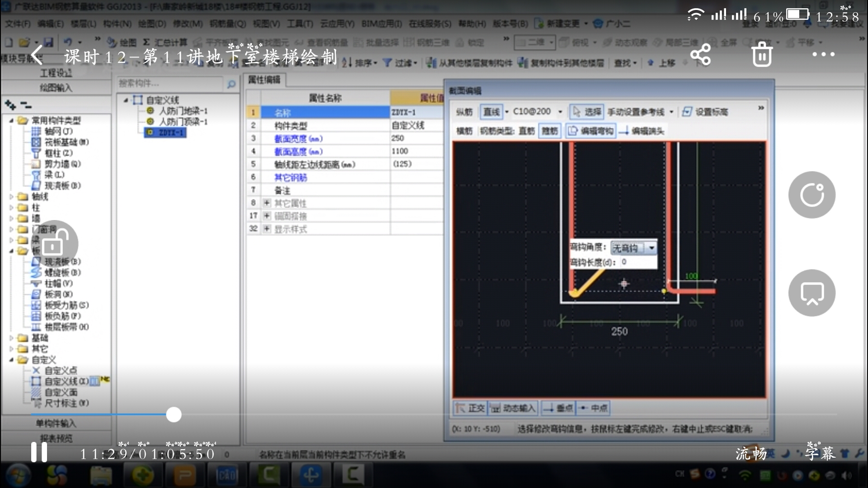
Task: Click the 编辑弯钩 button
Action: [590, 131]
